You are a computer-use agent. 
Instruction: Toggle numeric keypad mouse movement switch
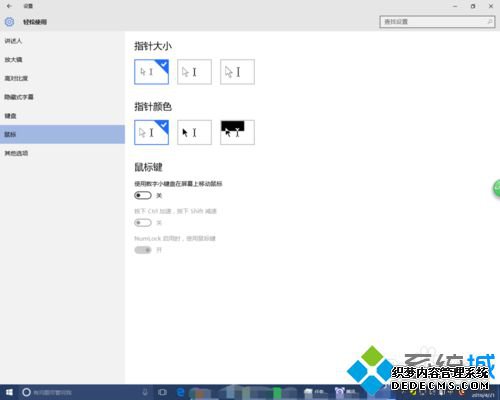143,195
